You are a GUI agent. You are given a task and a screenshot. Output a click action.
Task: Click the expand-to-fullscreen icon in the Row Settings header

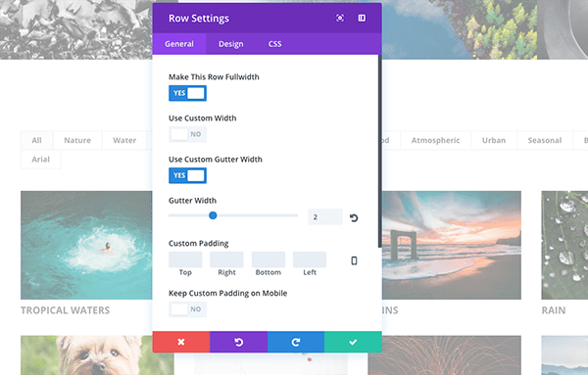[340, 18]
